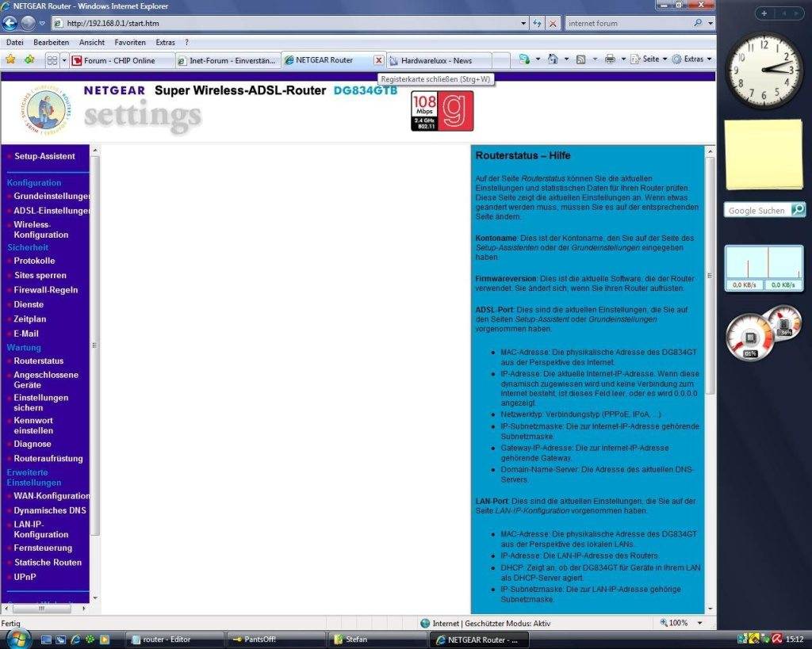Launch Internet Explorer from quick launch
This screenshot has width=812, height=649.
tap(75, 639)
